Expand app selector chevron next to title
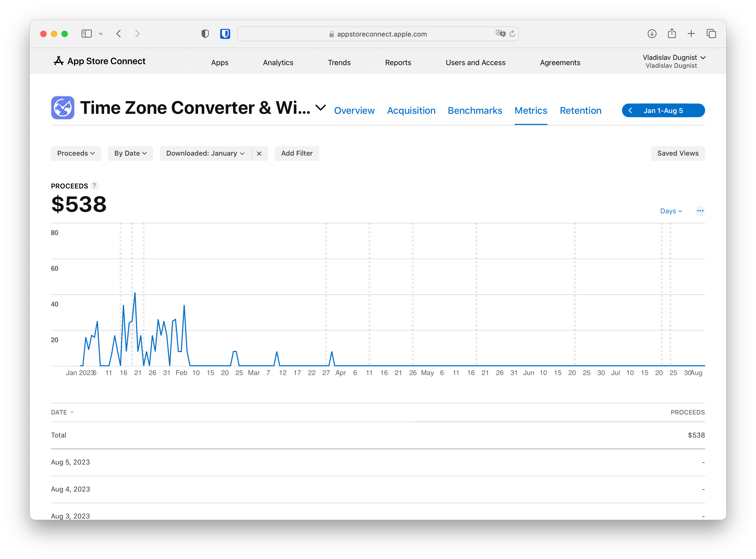 pos(320,108)
